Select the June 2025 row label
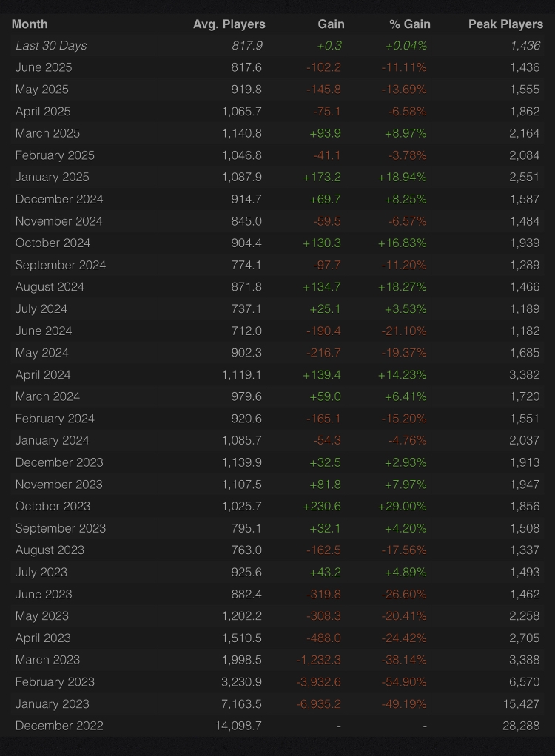Viewport: 555px width, 756px height. 44,67
